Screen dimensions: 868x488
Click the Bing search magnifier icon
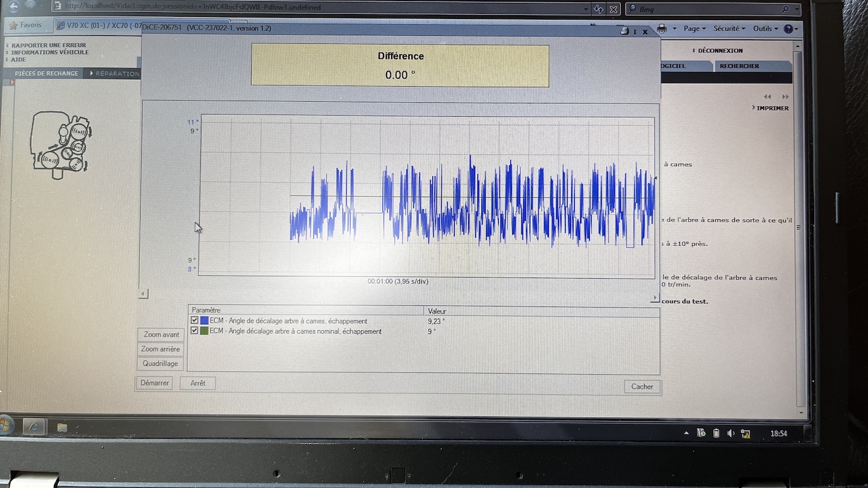tap(785, 9)
